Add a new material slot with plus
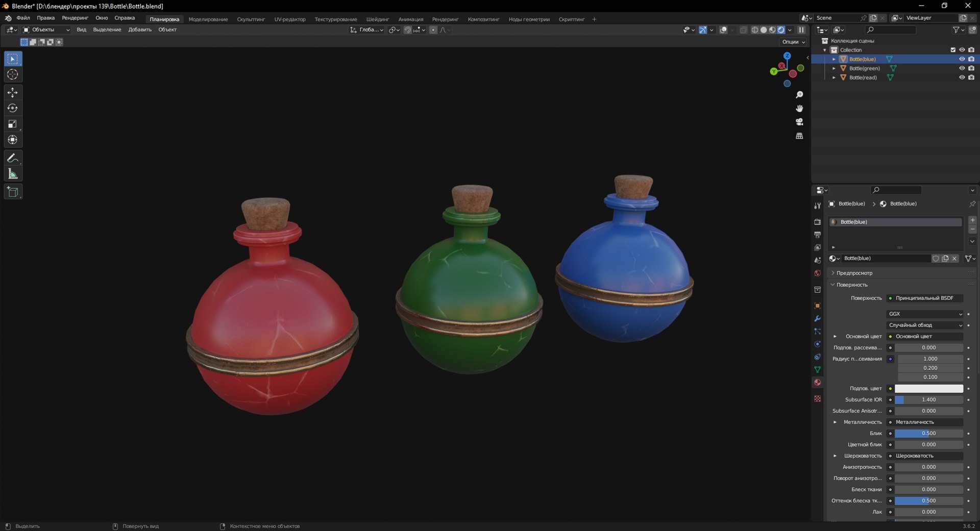The width and height of the screenshot is (980, 531). coord(972,220)
